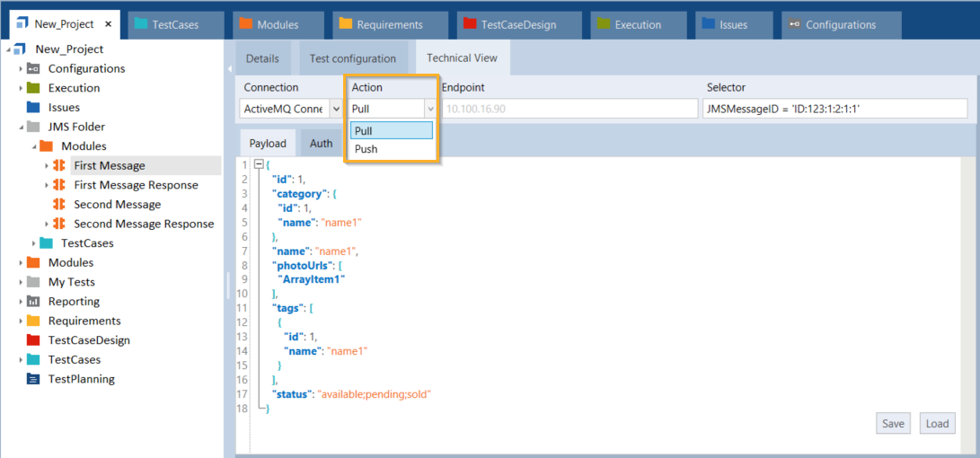Switch to the Test configuration tab
Viewport: 980px width, 458px height.
352,58
